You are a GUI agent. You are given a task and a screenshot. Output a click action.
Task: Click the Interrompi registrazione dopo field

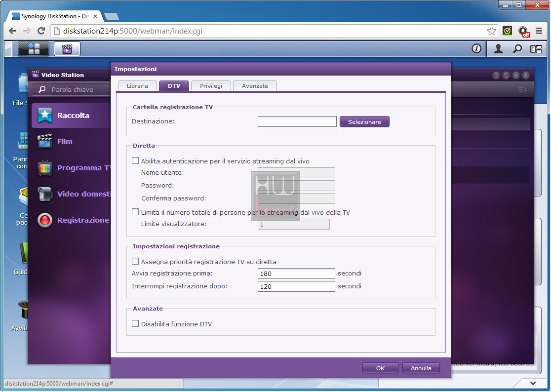coord(296,286)
